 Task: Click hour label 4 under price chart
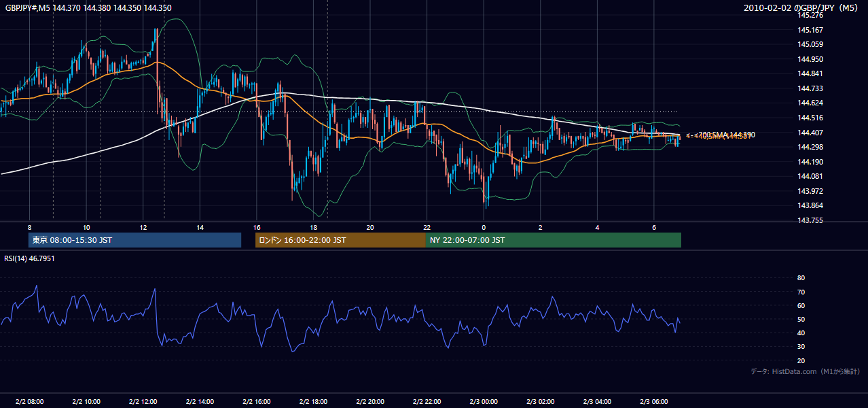597,227
